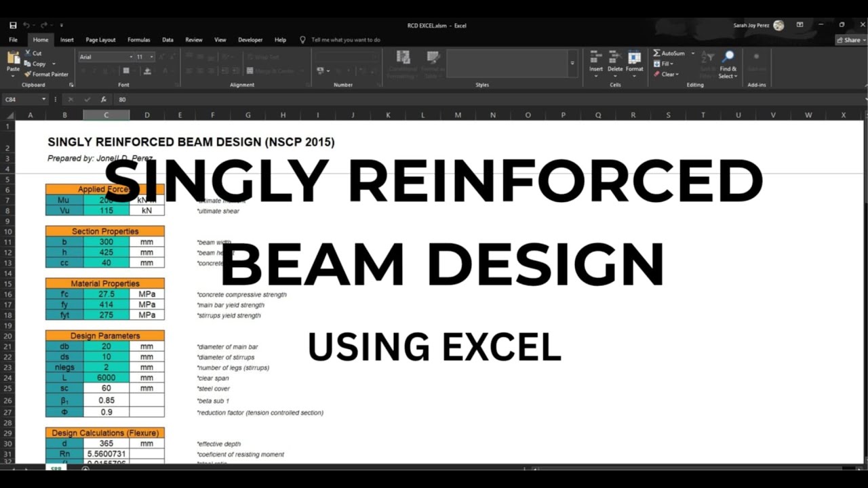Viewport: 868px width, 488px height.
Task: Select the clear span value 6000
Action: [106, 378]
